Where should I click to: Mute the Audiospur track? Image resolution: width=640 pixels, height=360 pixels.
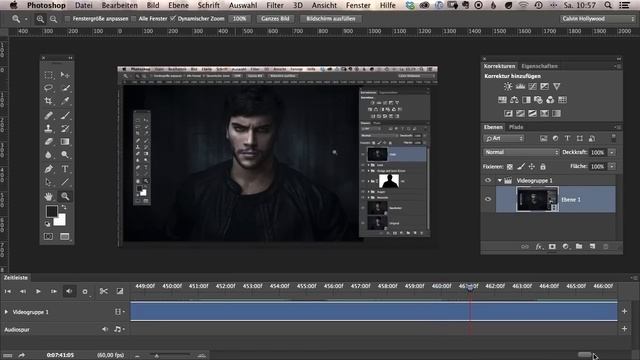105,329
